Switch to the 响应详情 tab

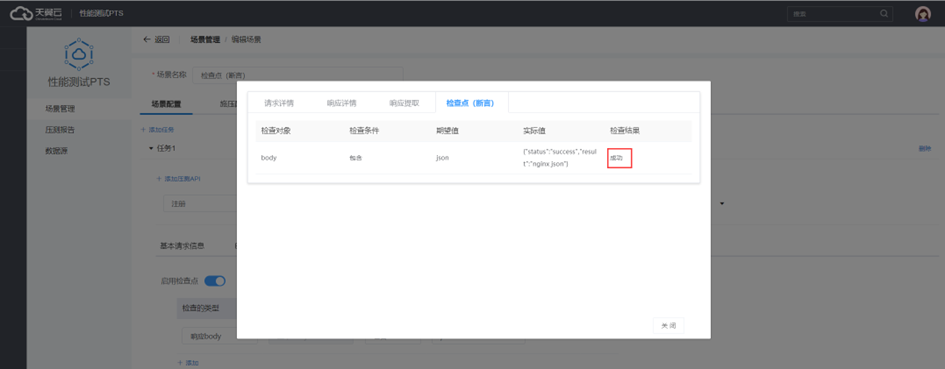[342, 103]
